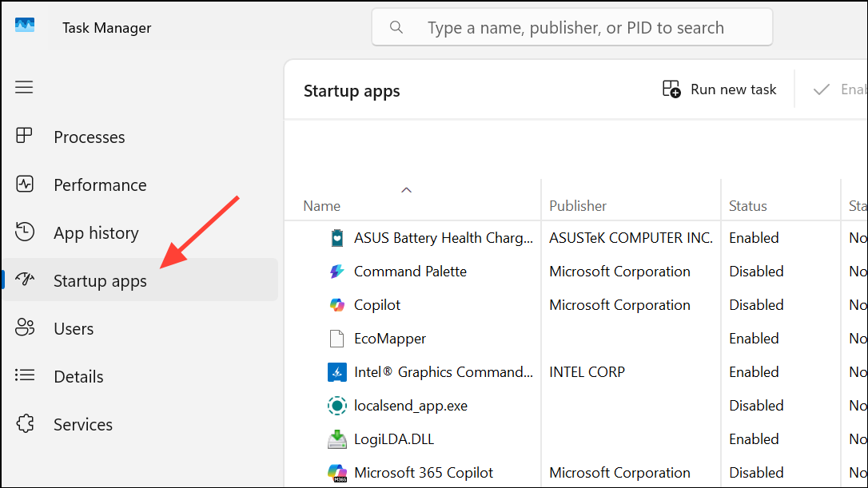
Task: Sort by the Status column header
Action: (x=747, y=205)
